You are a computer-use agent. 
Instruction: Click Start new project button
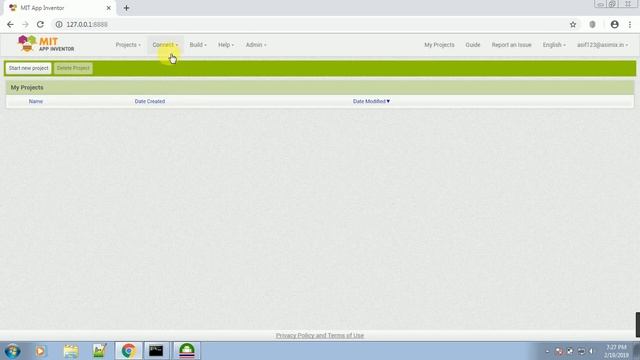[29, 68]
